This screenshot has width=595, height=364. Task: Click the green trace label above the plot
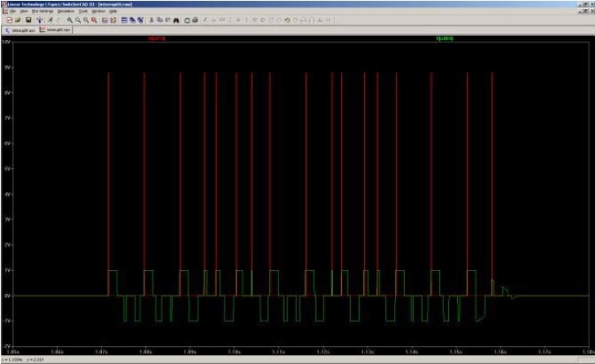click(x=445, y=38)
